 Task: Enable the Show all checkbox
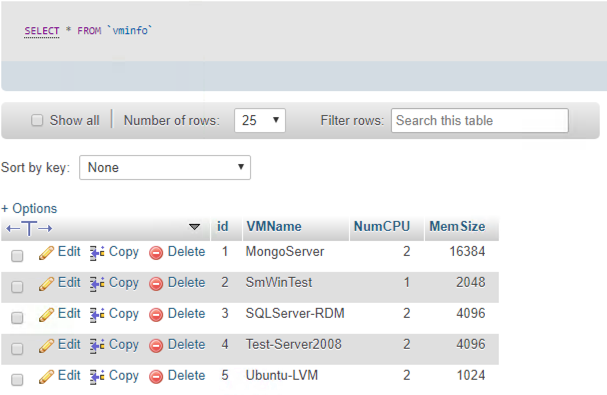pyautogui.click(x=37, y=120)
